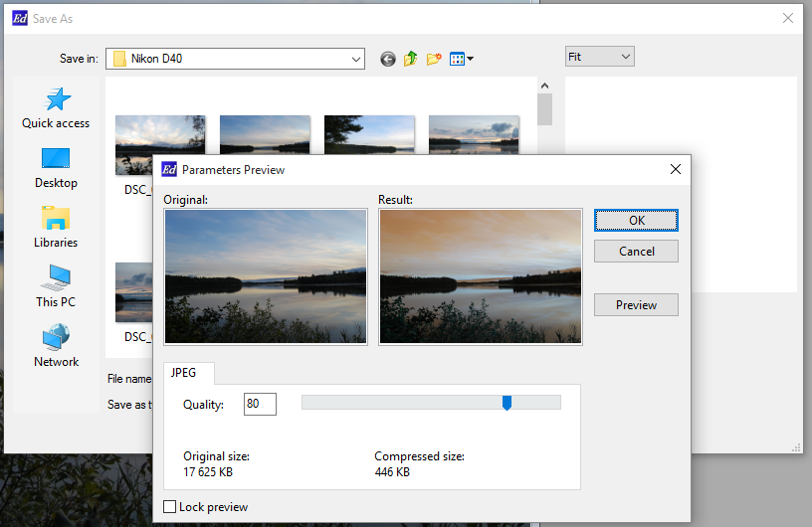Select the JPEG tab
Viewport: 812px width, 527px height.
188,373
